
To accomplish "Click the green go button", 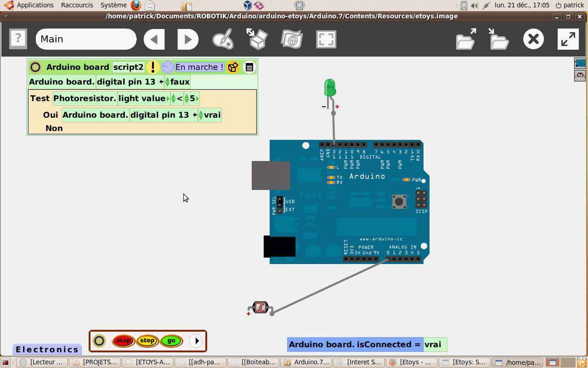I will coord(171,341).
